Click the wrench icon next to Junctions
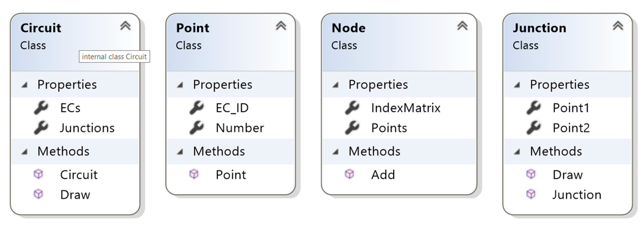Screen dimensions: 644x227 pyautogui.click(x=41, y=128)
